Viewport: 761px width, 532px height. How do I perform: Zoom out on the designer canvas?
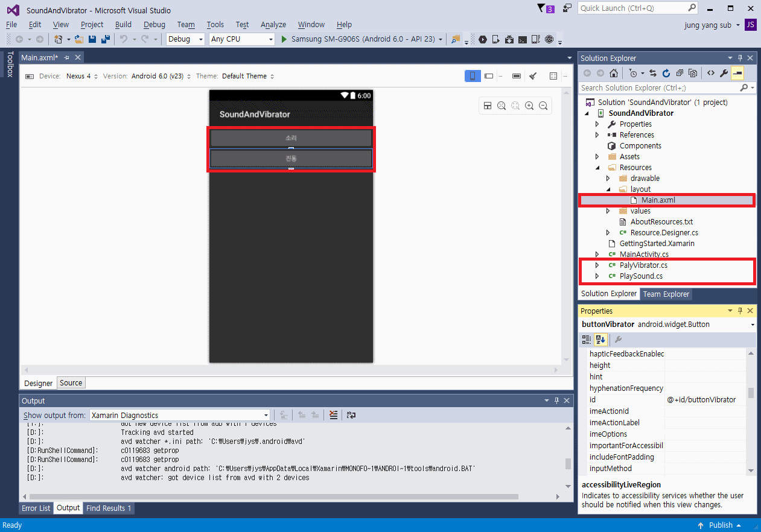[x=543, y=106]
